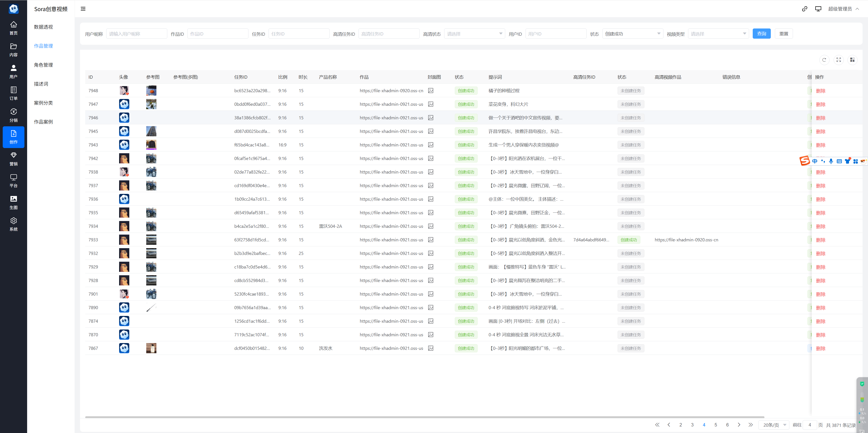Select 案例分类 menu item
The image size is (868, 433).
click(x=43, y=103)
